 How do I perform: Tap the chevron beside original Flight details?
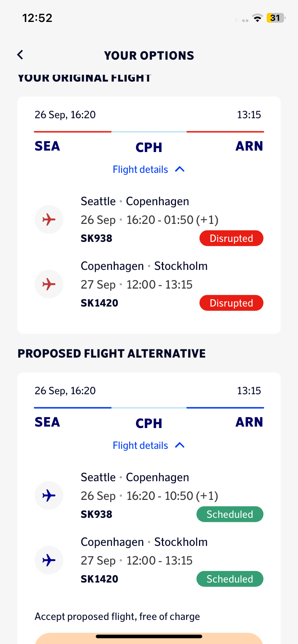180,169
